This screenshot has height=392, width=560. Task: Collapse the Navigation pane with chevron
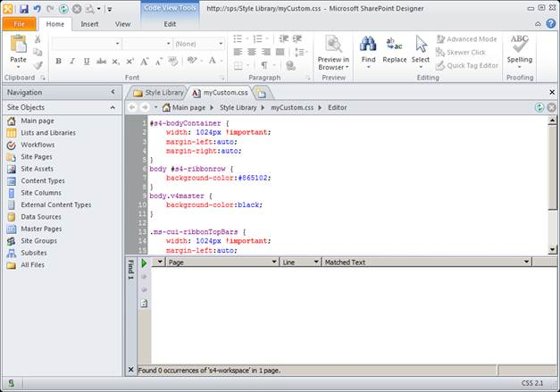tap(113, 91)
